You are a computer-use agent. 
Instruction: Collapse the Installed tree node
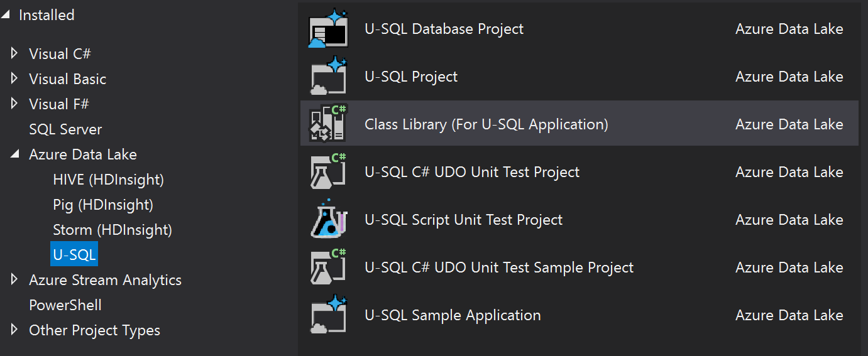coord(6,15)
